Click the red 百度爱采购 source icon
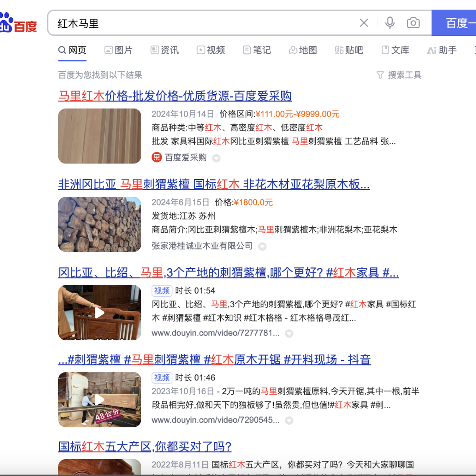Screen dimensions: 476x476 [x=157, y=157]
